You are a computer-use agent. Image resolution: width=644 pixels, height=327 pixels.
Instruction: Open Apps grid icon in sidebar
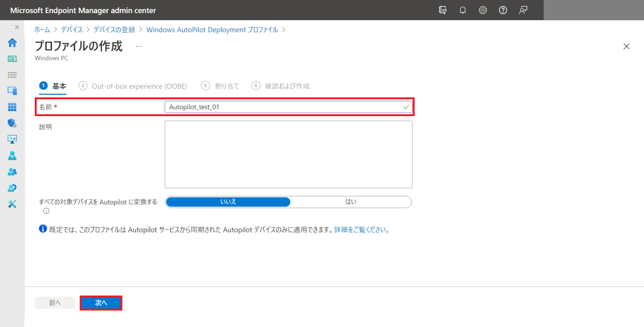point(12,107)
